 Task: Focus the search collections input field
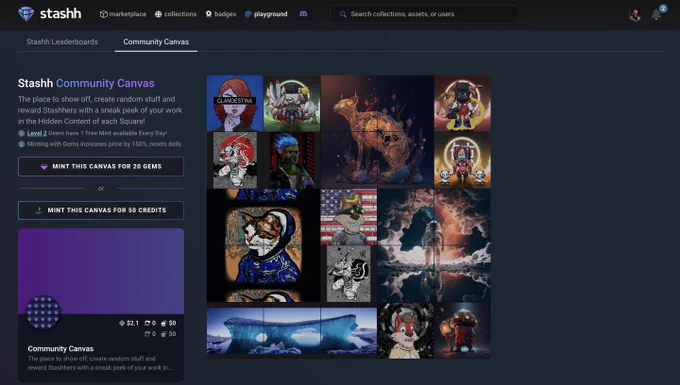[x=424, y=14]
